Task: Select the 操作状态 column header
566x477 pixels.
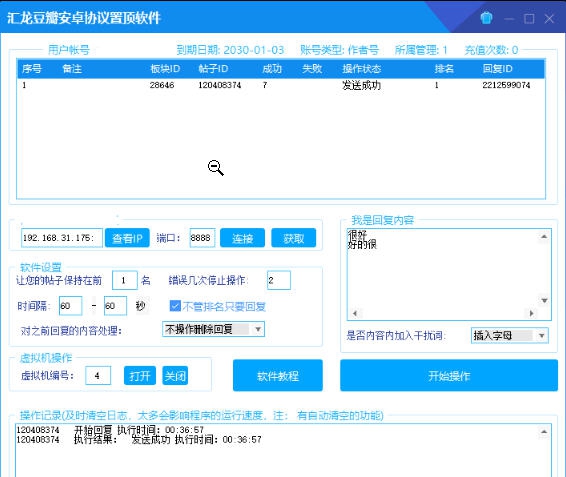Action: click(x=362, y=69)
